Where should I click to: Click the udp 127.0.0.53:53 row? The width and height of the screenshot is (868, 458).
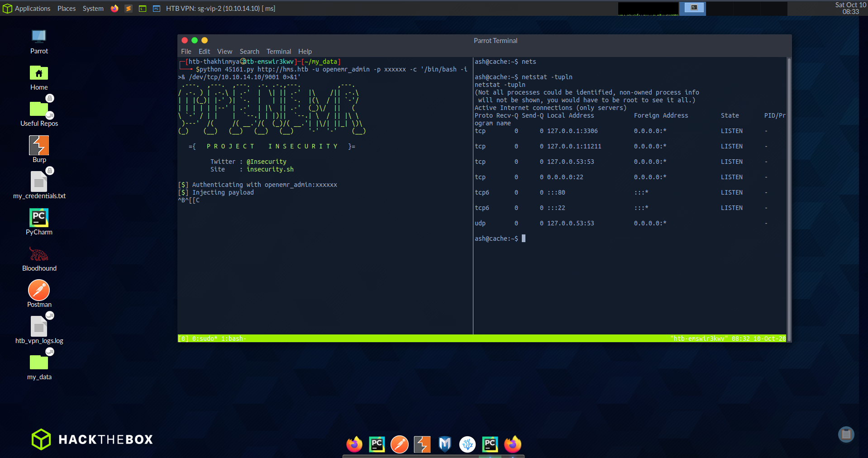click(621, 223)
